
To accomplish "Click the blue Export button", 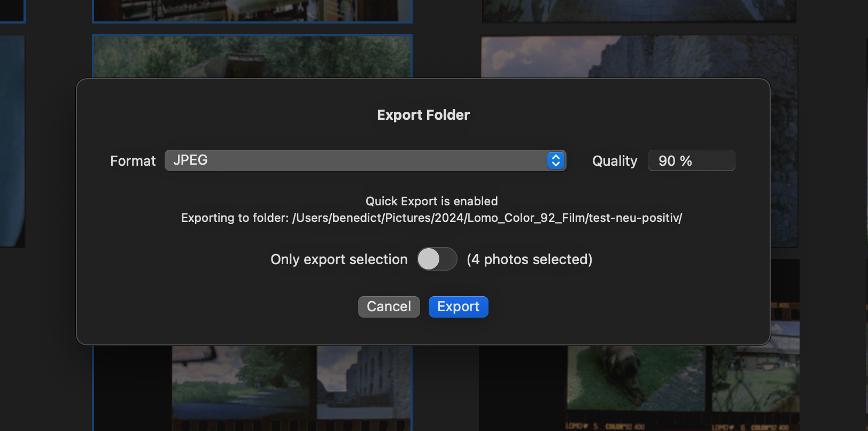I will coord(458,307).
